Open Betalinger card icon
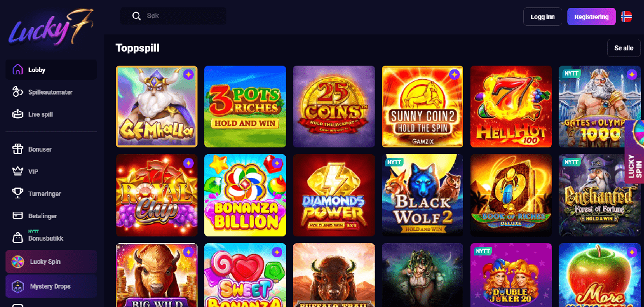Screen dimensions: 644x307 [17, 216]
